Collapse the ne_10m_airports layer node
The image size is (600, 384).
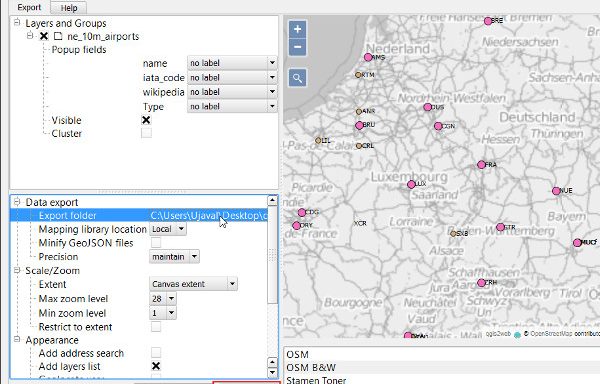30,36
